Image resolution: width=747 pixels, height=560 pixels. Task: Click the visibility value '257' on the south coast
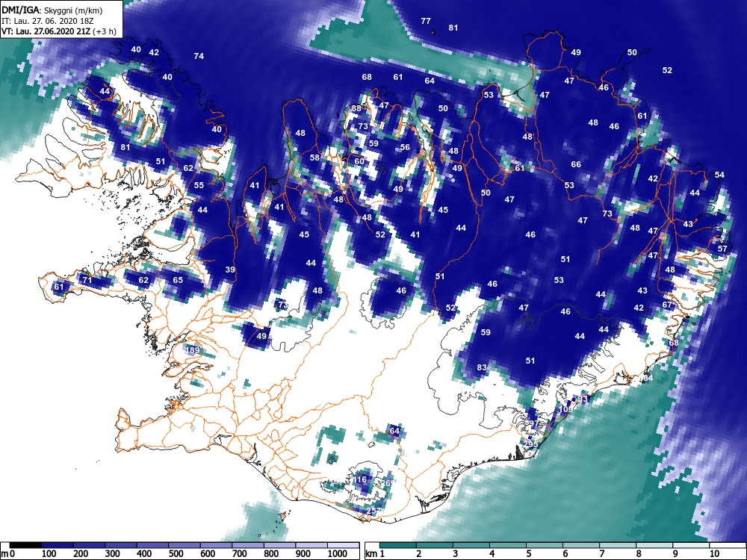click(x=373, y=511)
